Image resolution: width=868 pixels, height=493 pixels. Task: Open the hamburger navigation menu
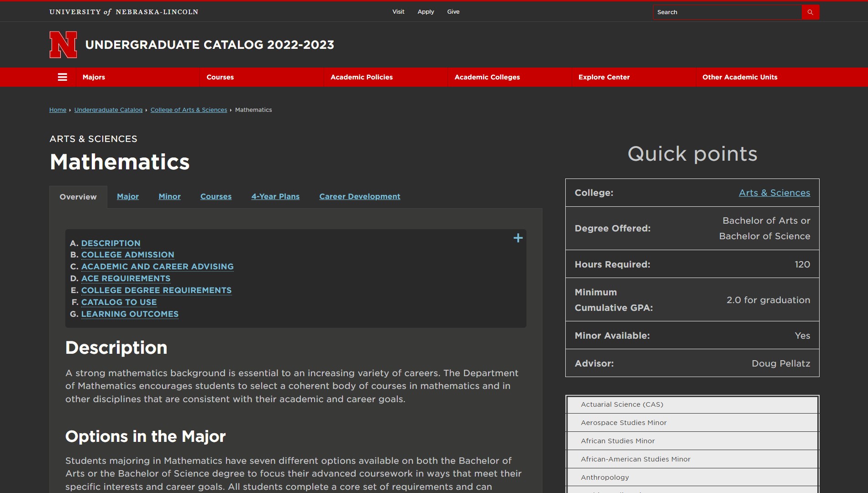click(x=63, y=77)
